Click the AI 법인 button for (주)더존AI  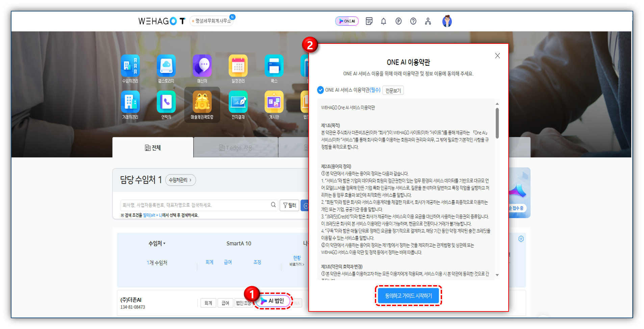(x=273, y=301)
